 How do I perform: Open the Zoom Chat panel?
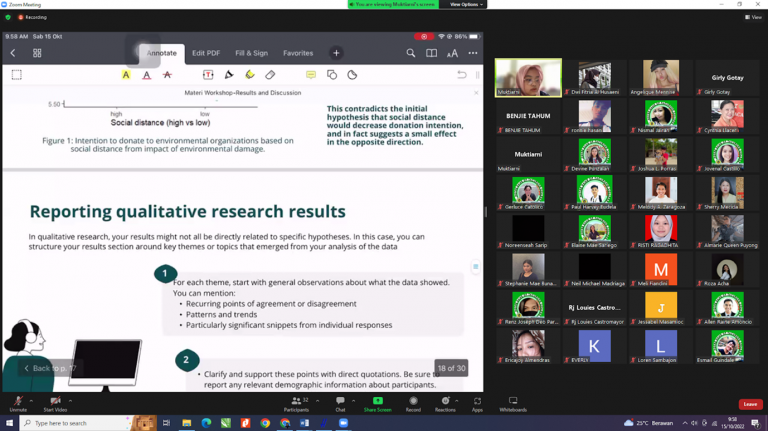(x=340, y=404)
